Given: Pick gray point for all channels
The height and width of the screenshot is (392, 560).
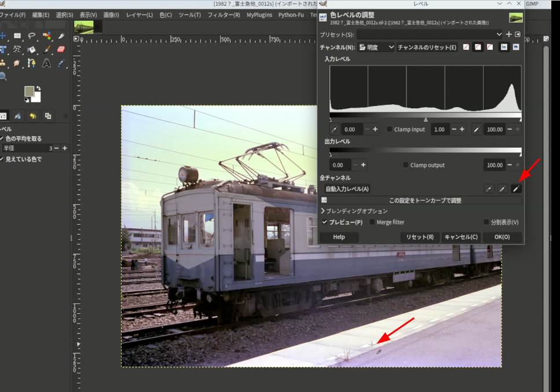Looking at the screenshot, I should pyautogui.click(x=503, y=189).
